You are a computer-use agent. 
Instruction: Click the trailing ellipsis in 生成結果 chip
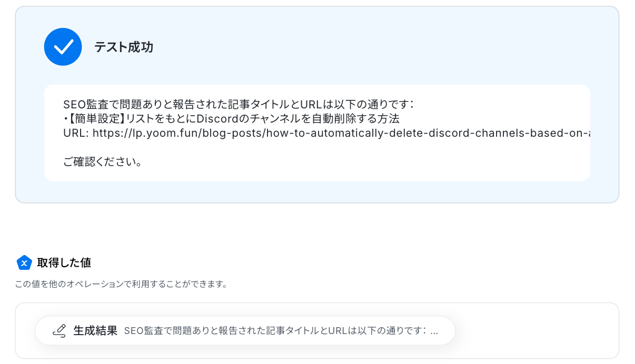434,332
